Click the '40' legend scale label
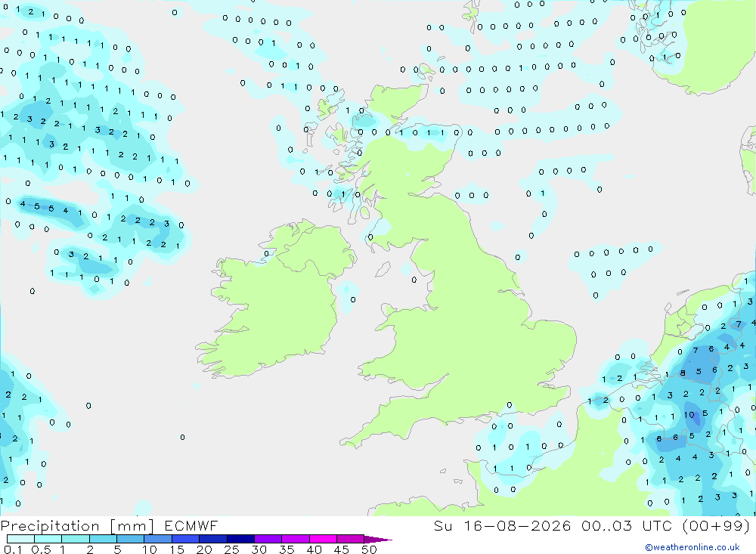Image resolution: width=756 pixels, height=554 pixels. click(314, 549)
